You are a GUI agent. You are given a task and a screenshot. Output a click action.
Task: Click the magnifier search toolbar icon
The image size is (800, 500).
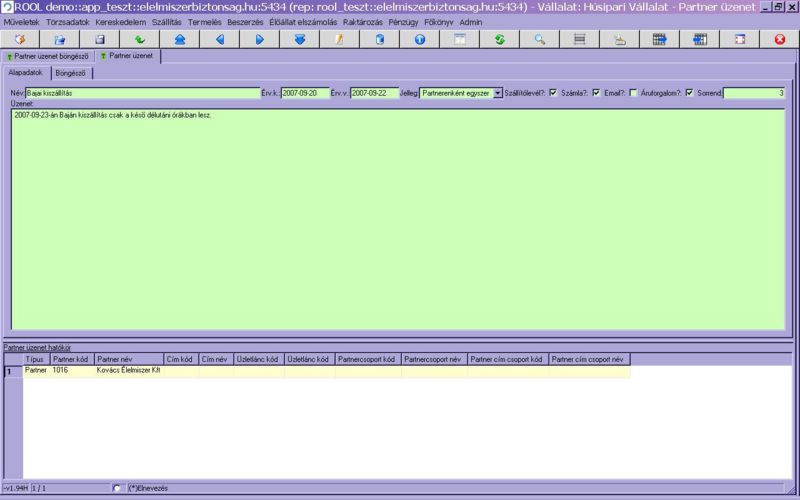tap(540, 40)
